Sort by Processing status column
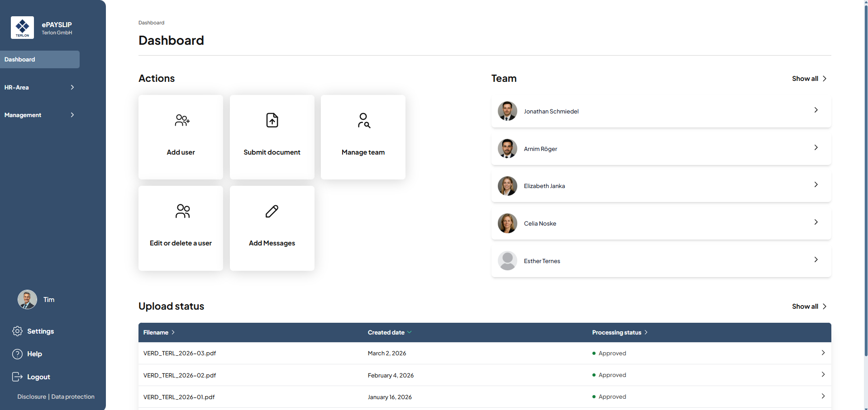Viewport: 868px width, 410px height. [619, 332]
